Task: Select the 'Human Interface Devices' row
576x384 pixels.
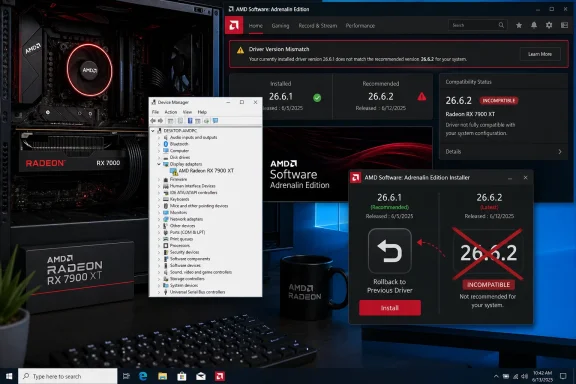Action: (189, 186)
